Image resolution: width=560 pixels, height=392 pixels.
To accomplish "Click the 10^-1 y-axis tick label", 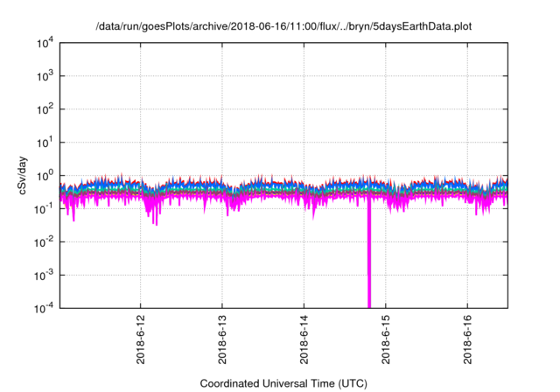I will (x=44, y=209).
